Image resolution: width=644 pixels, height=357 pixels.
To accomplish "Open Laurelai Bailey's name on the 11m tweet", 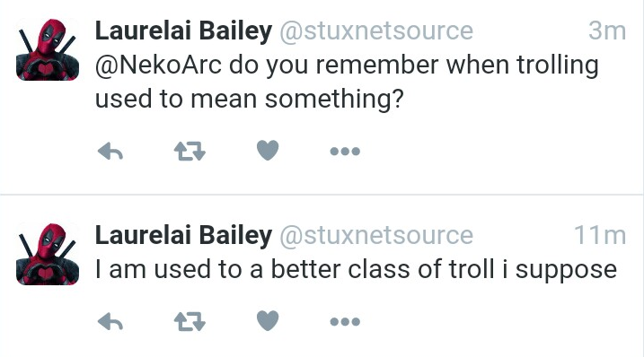I will pyautogui.click(x=183, y=236).
